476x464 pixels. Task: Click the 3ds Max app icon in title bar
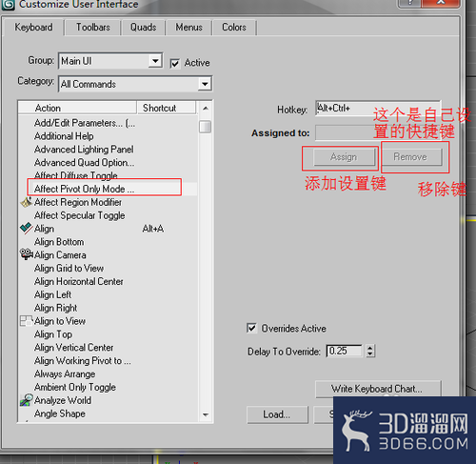point(8,5)
